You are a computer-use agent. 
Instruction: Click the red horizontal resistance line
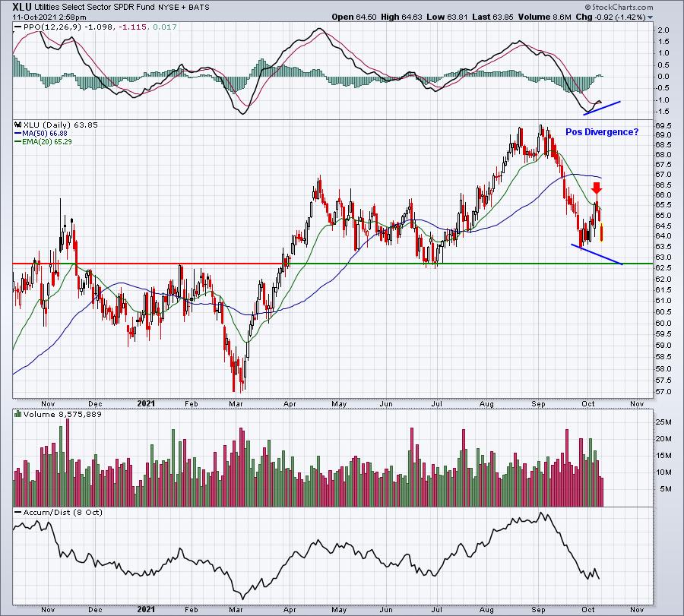coord(151,264)
